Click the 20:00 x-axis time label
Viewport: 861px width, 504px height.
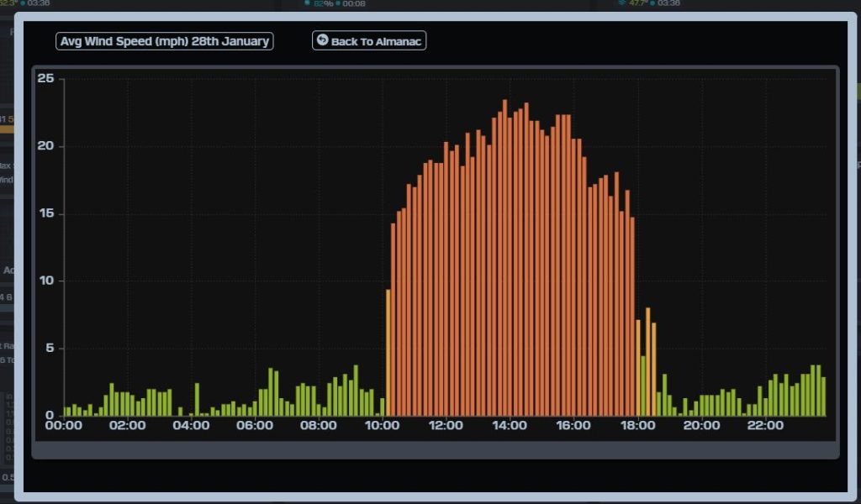click(x=701, y=426)
